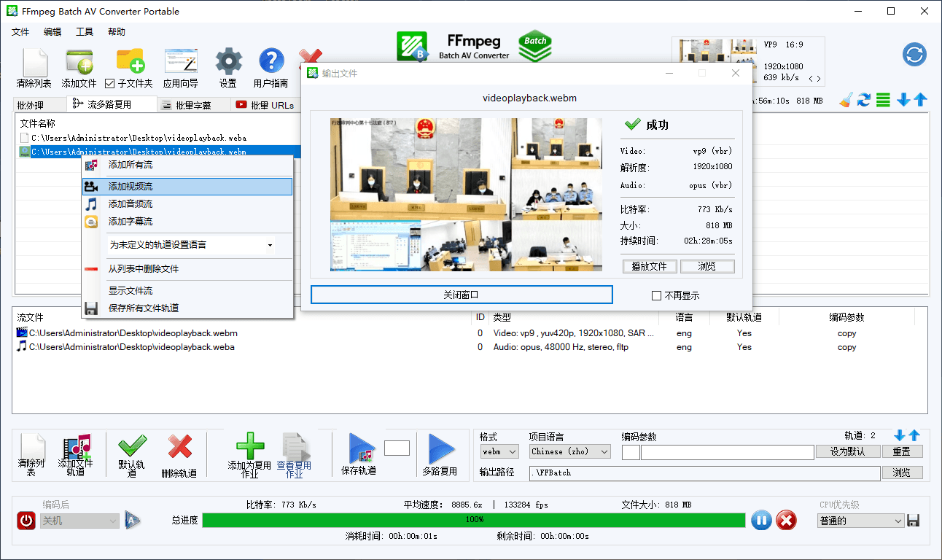Click the blue down arrow above file list
The height and width of the screenshot is (560, 942).
(x=903, y=100)
